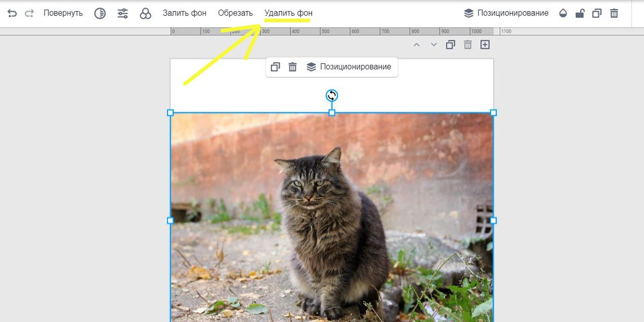
Task: Select Залить фон in the toolbar
Action: click(185, 13)
